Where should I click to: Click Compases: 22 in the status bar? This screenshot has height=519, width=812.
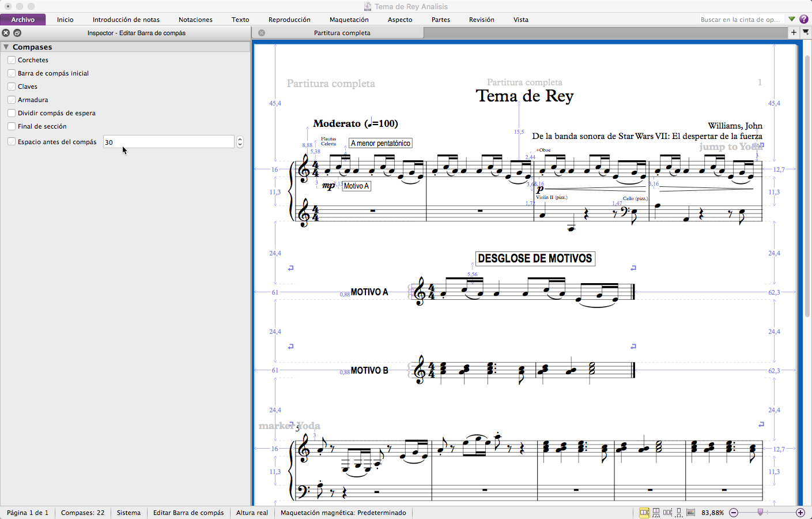pos(83,513)
